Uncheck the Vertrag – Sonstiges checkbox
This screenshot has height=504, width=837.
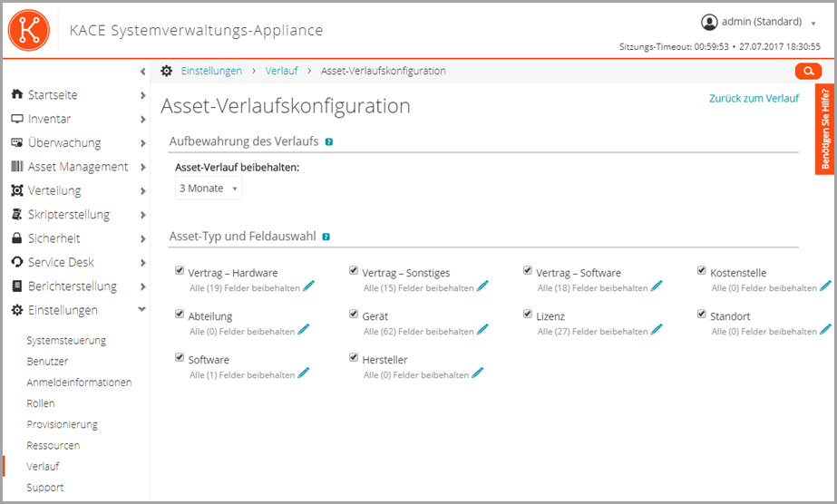355,271
